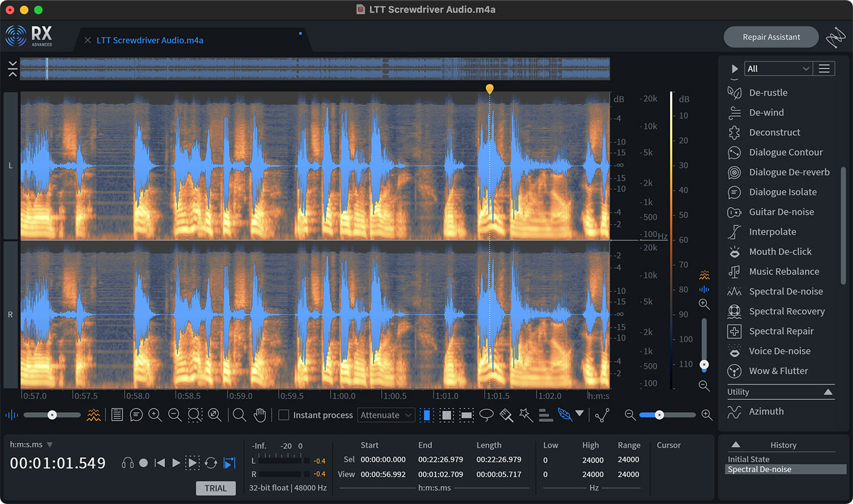Click the TRIAL button

(x=216, y=488)
